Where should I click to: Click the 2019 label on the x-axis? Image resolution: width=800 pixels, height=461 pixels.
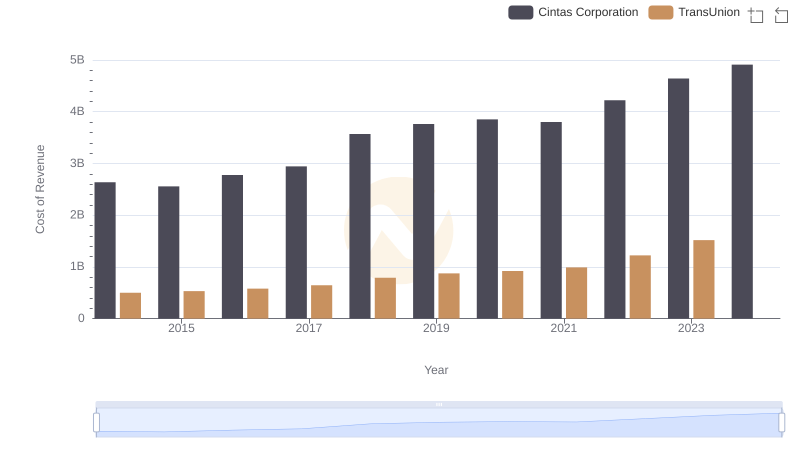436,328
